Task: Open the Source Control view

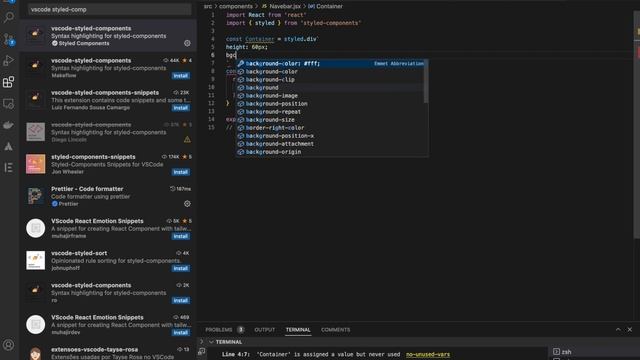Action: pos(9,39)
